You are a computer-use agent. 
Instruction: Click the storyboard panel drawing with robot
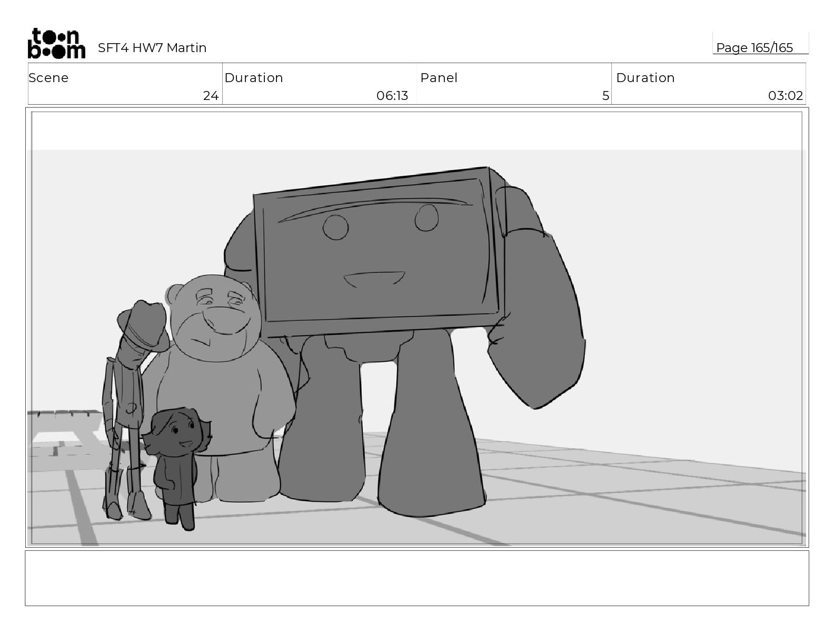(x=417, y=328)
